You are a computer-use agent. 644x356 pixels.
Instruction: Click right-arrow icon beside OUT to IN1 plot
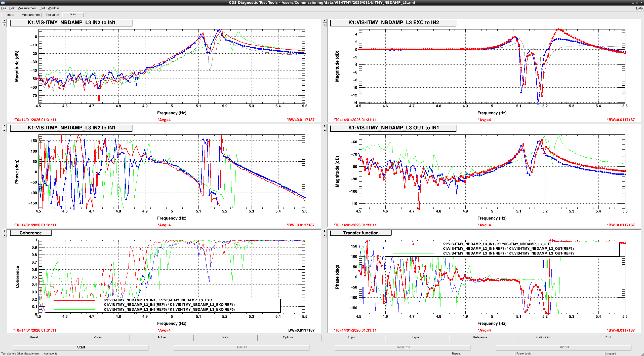click(325, 126)
